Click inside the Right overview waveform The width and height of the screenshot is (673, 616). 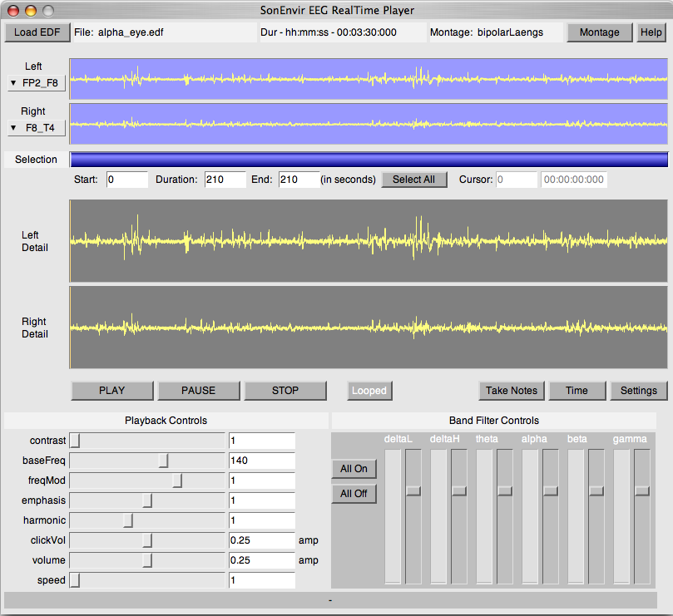[x=369, y=124]
